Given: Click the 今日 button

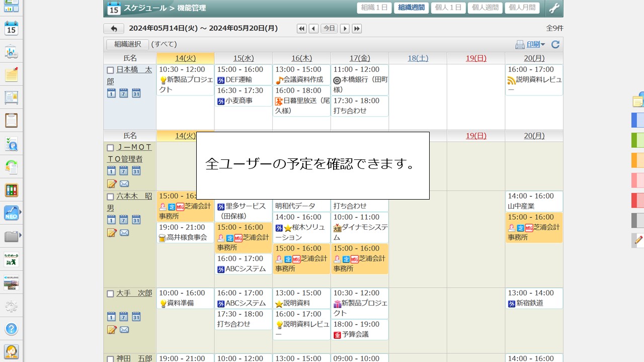Looking at the screenshot, I should pyautogui.click(x=329, y=29).
